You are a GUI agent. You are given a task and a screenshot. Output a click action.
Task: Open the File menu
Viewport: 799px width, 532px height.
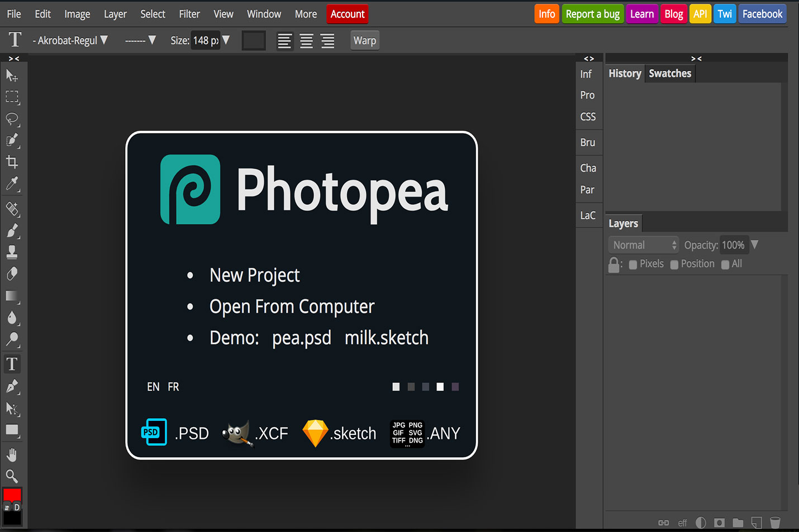[14, 14]
